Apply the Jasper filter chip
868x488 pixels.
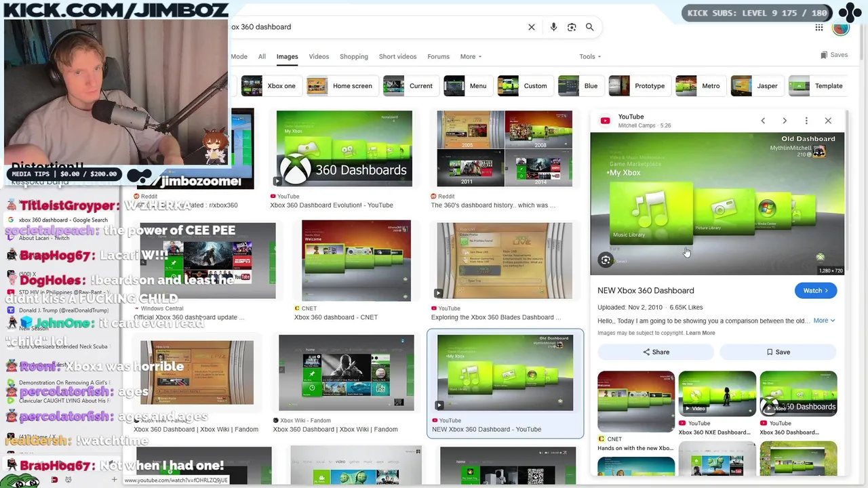coord(756,86)
